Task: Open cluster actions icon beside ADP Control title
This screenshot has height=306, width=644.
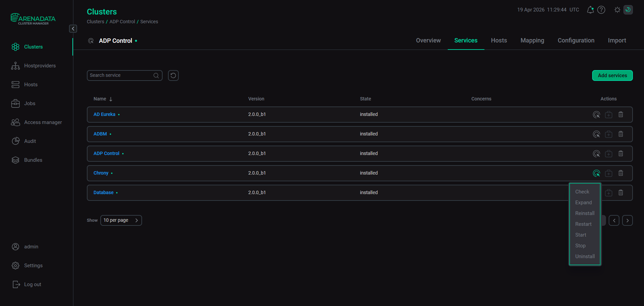Action: 91,41
